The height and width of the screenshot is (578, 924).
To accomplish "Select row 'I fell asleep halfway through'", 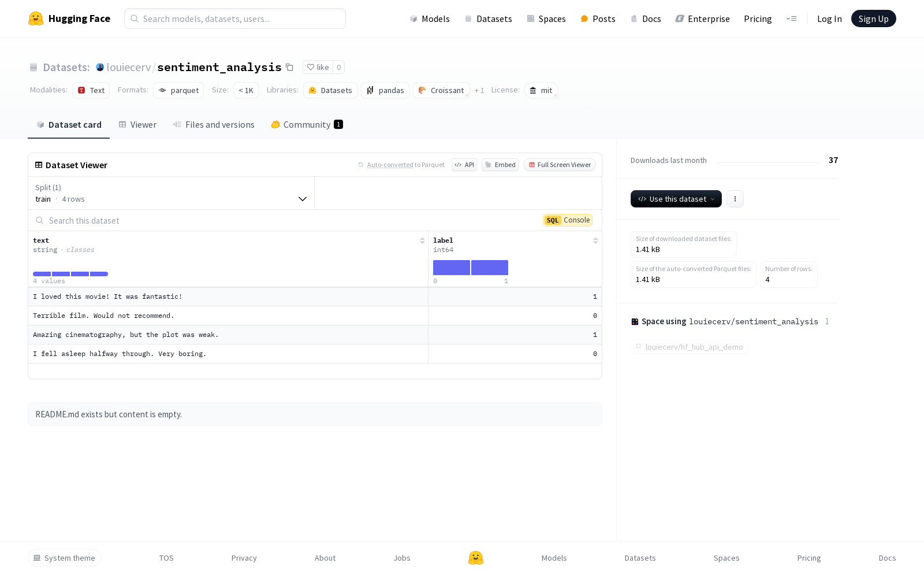I will [315, 354].
